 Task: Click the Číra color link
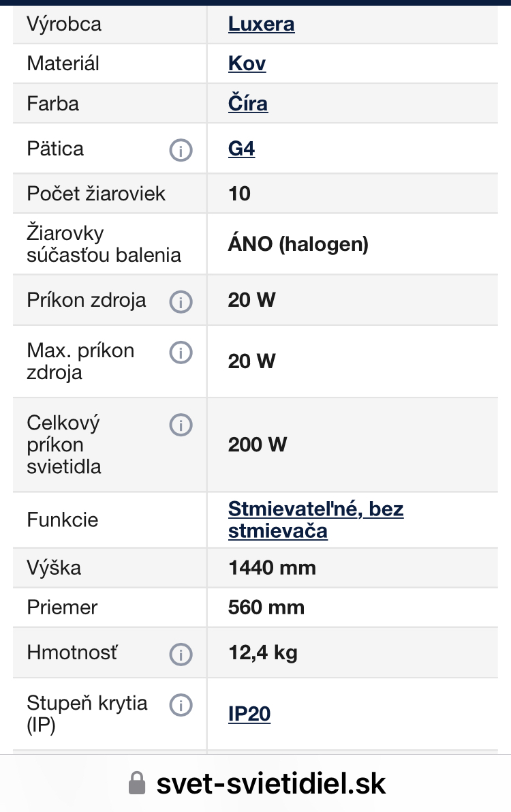click(x=248, y=104)
